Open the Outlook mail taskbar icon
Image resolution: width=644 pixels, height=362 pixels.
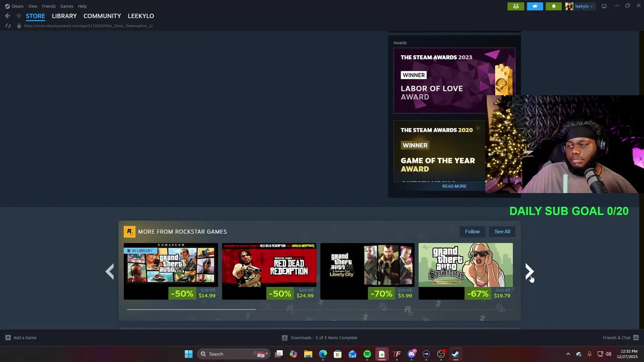[x=352, y=354]
